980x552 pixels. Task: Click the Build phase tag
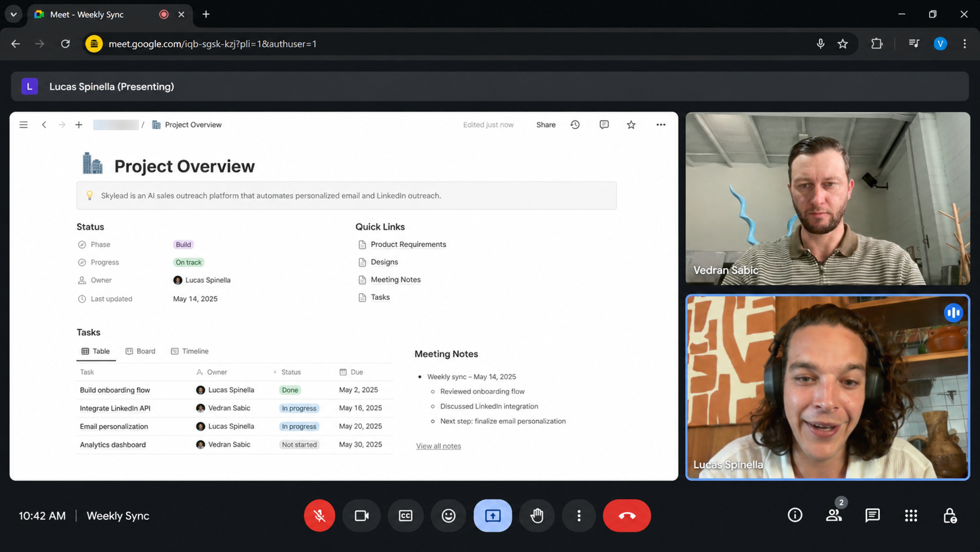183,244
